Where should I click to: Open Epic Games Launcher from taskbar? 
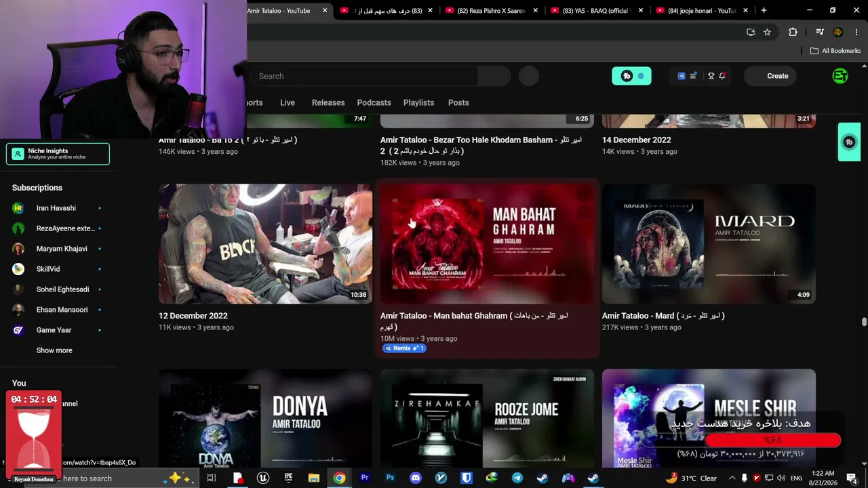(x=288, y=478)
